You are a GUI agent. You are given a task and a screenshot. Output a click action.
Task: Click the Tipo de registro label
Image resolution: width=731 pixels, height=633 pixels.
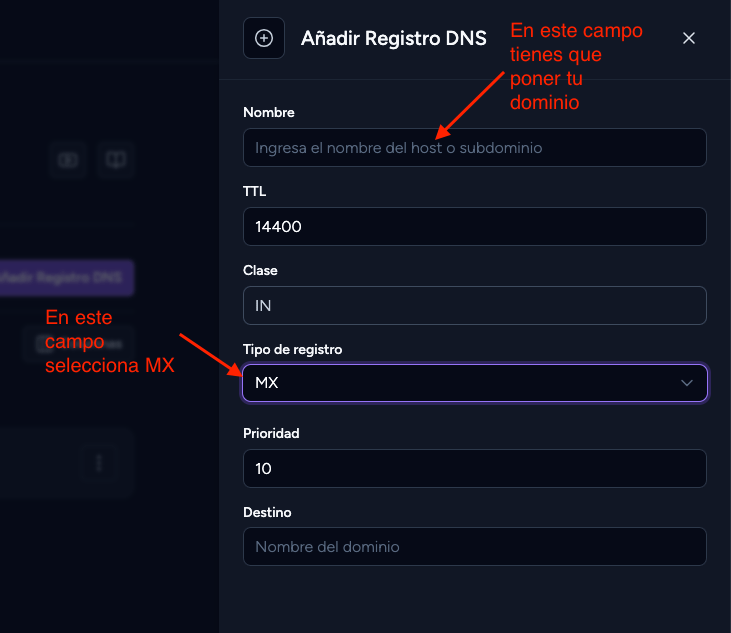click(292, 349)
